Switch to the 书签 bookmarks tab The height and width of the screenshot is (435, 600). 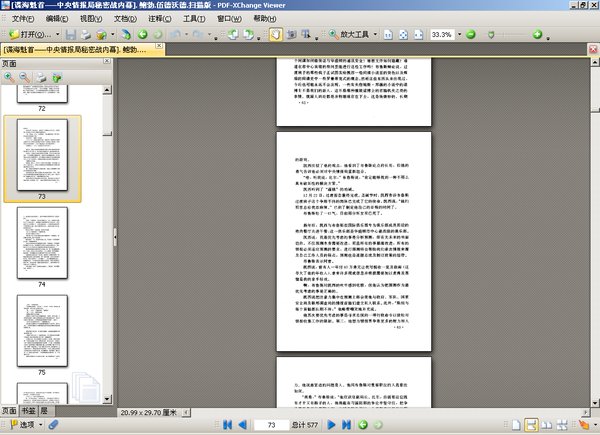[x=28, y=411]
